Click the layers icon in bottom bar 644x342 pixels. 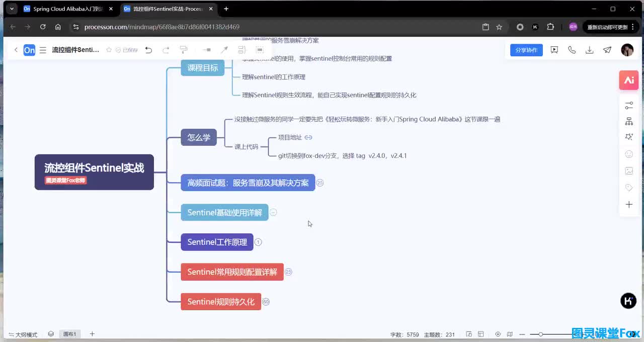point(51,334)
